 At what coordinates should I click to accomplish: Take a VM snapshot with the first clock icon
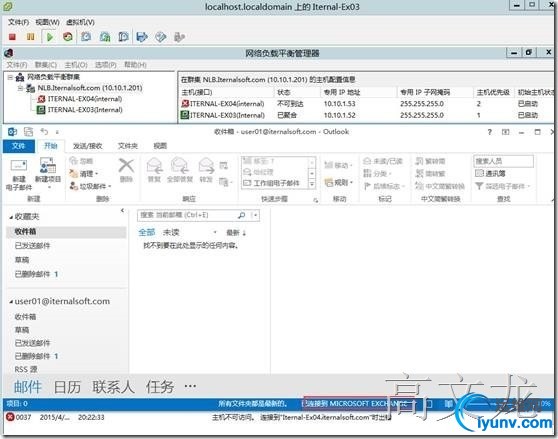click(x=86, y=37)
